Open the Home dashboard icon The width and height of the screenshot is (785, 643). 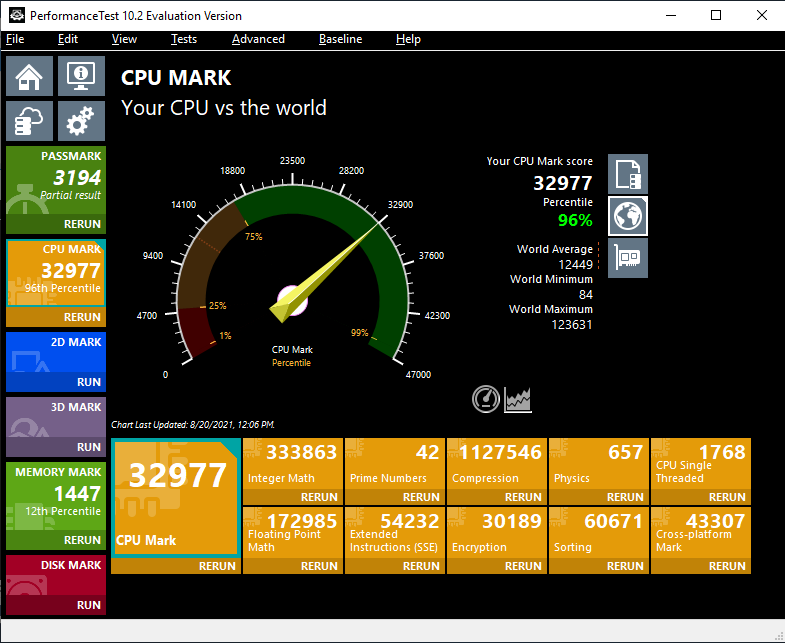point(30,76)
